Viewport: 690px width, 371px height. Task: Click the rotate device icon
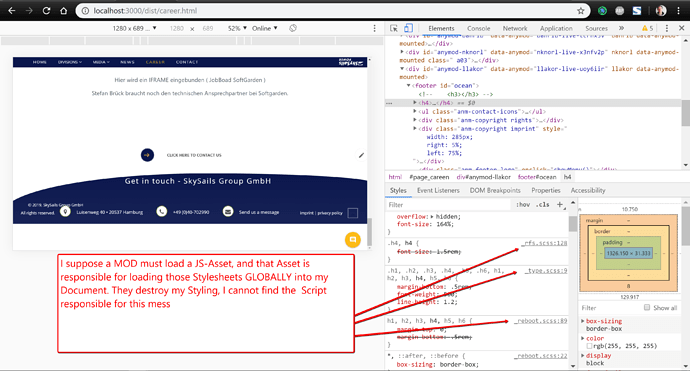293,28
